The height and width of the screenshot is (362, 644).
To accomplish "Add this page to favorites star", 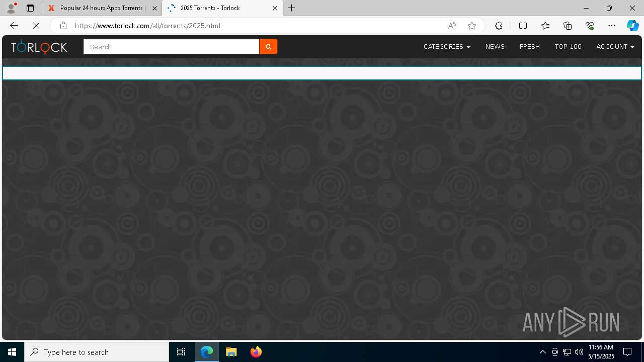I will (472, 26).
